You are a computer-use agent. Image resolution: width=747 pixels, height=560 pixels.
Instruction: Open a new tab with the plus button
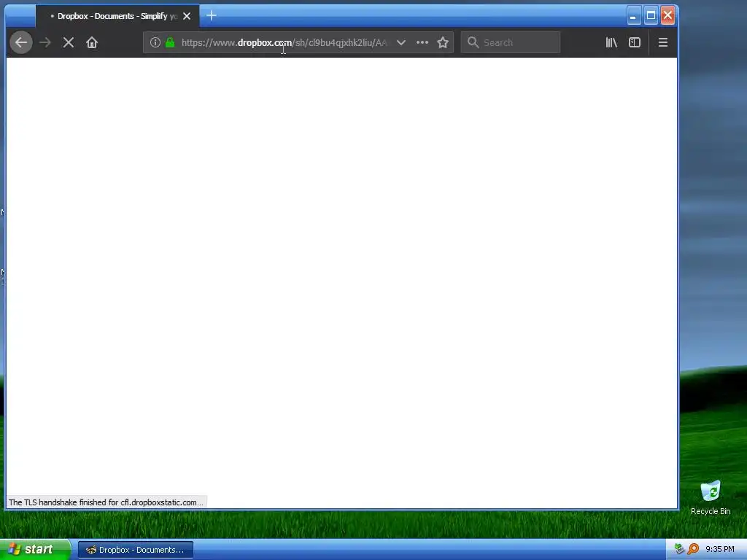(212, 16)
